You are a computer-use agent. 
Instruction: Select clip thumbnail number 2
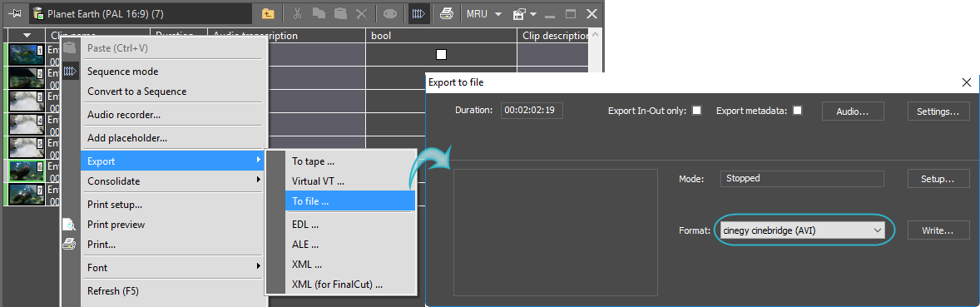point(27,77)
